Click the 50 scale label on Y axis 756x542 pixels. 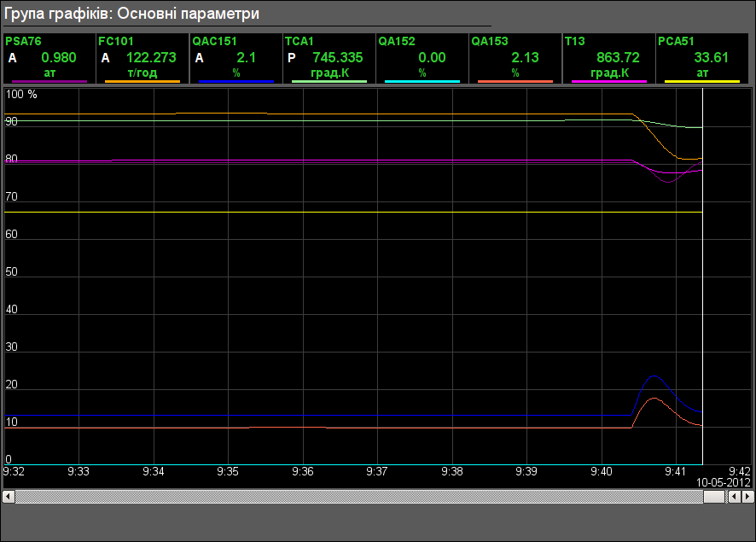(12, 271)
